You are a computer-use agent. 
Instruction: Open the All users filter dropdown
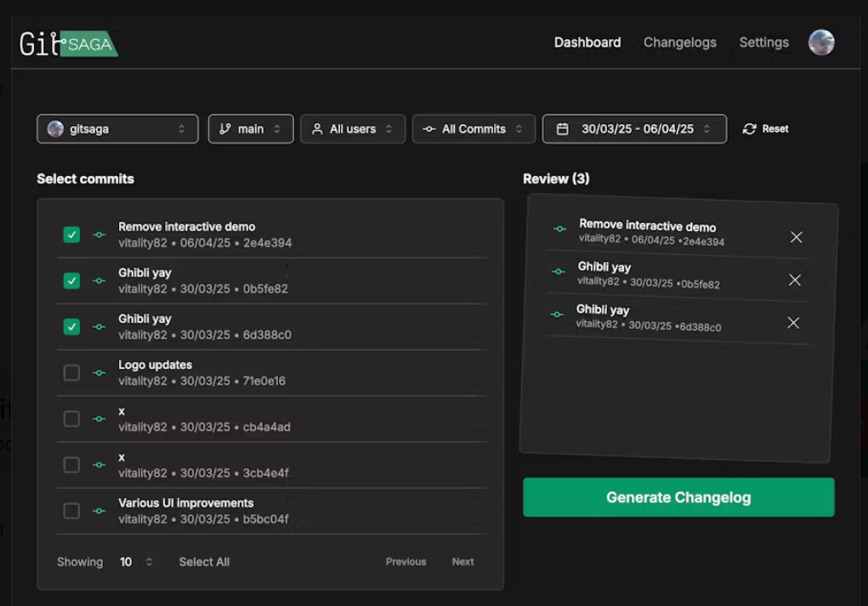tap(353, 129)
